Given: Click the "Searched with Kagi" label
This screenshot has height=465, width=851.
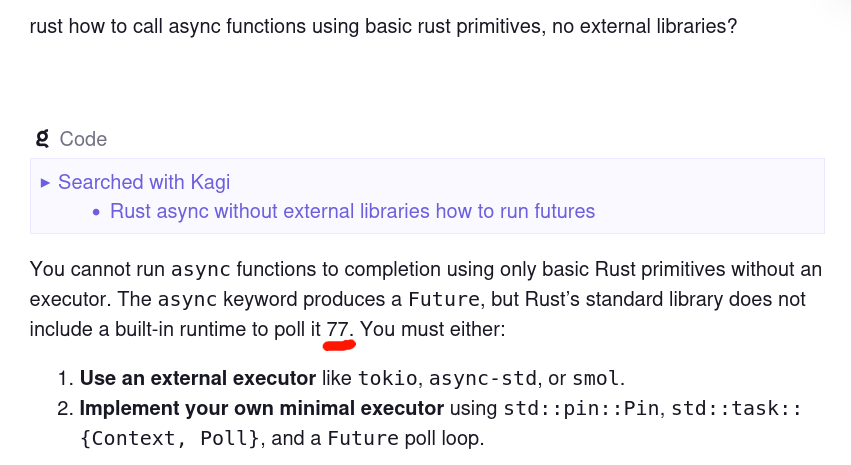Looking at the screenshot, I should tap(144, 182).
